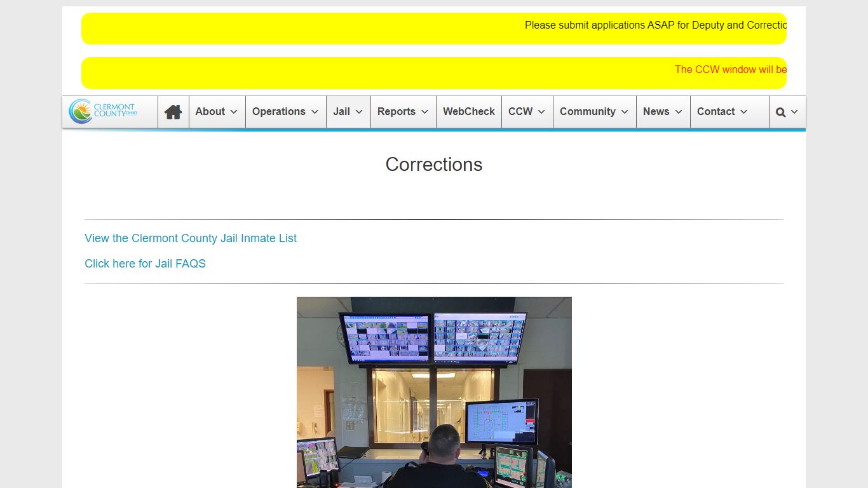Expand the chevron beside search icon

pos(794,112)
